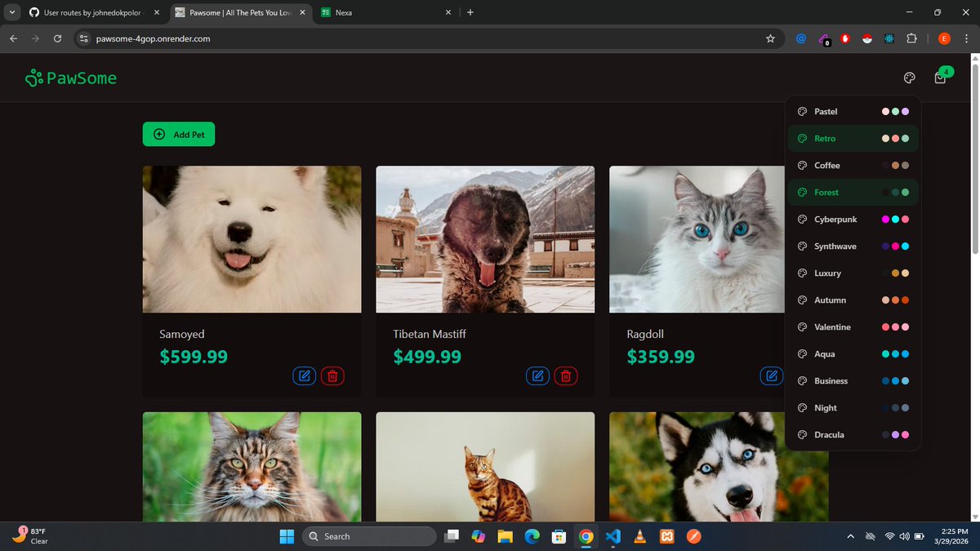Click the Samoyed pet name
The height and width of the screenshot is (551, 980).
(182, 334)
